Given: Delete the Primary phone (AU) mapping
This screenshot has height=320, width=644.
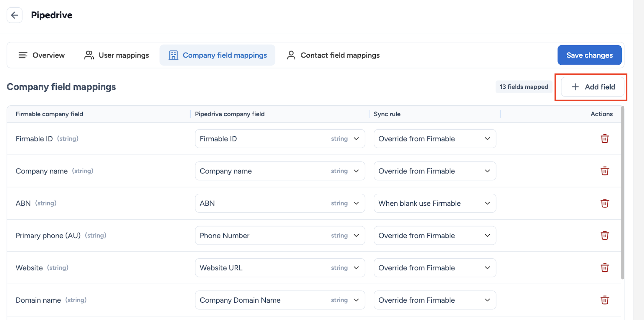Looking at the screenshot, I should 604,236.
